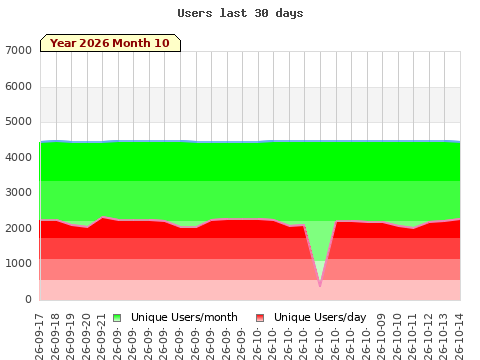This screenshot has width=480, height=360.
Task: Click the 26-09-19 date label
Action: [x=70, y=336]
